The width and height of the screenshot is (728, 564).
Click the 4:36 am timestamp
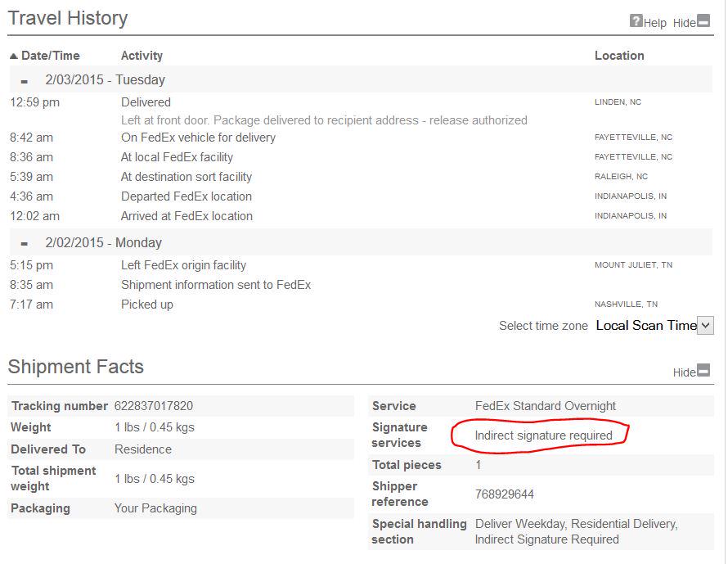pos(32,196)
